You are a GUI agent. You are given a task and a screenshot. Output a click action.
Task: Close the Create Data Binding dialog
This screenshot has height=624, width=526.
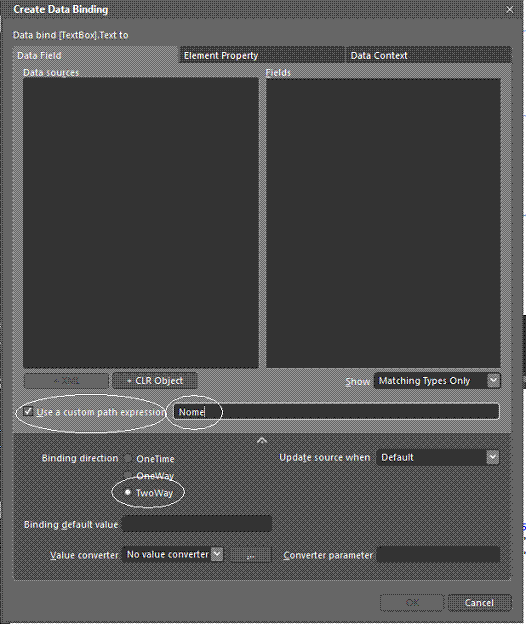pyautogui.click(x=509, y=10)
